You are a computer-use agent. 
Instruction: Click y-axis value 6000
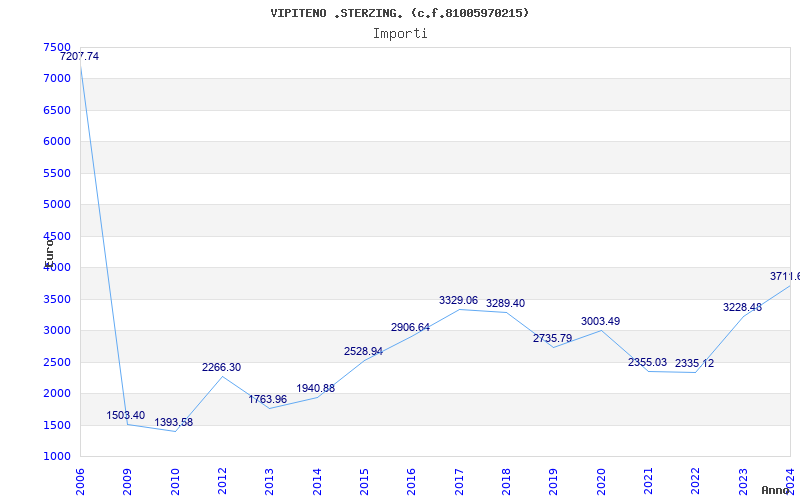click(57, 141)
